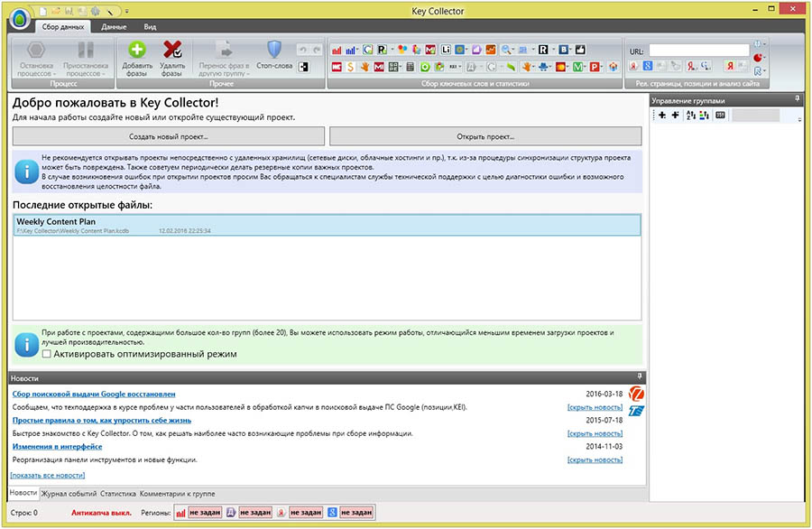Click the не задан region after the blue Google icon
The image size is (812, 529).
coord(356,513)
